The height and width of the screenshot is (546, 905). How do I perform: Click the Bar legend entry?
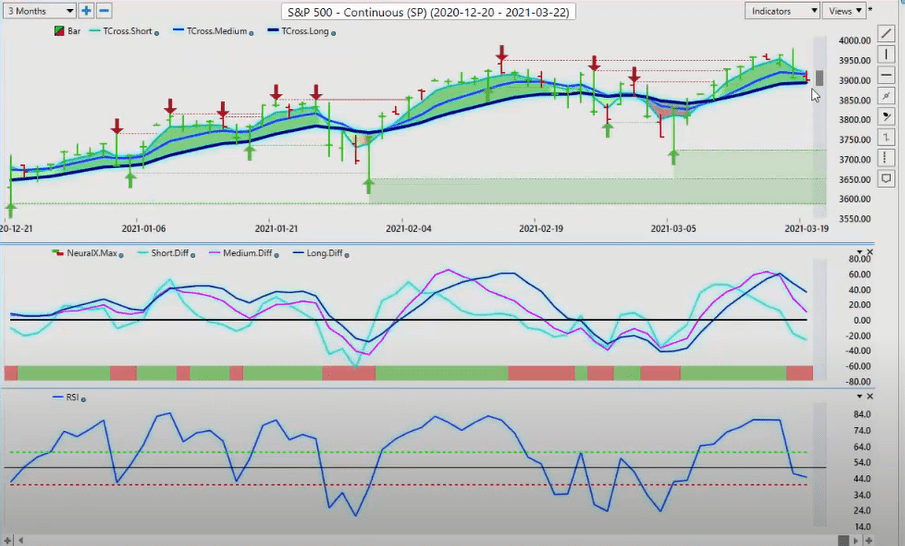point(68,31)
